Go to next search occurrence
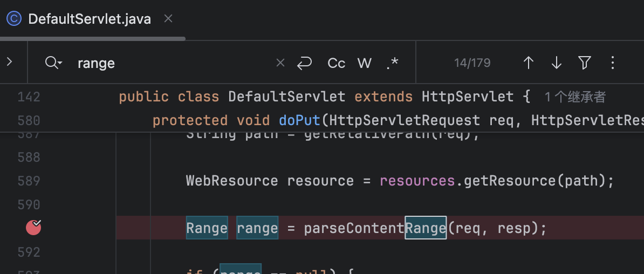The height and width of the screenshot is (274, 644). [x=557, y=63]
